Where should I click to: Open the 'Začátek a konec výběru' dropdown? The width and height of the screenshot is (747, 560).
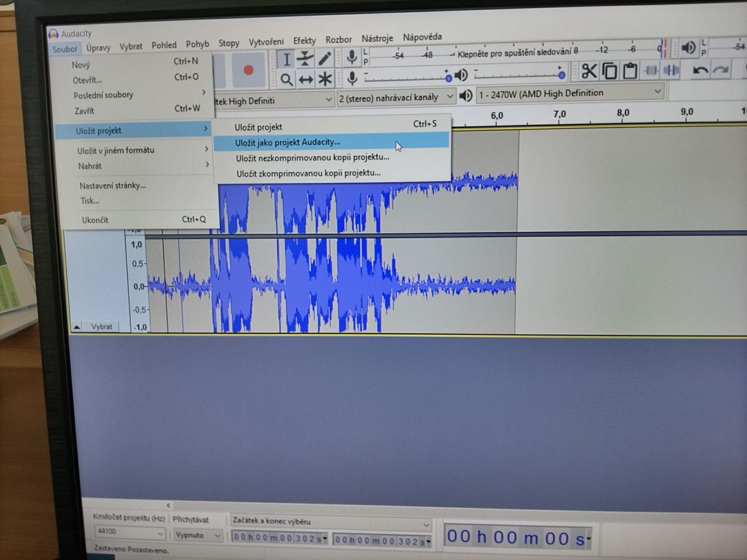pyautogui.click(x=331, y=521)
